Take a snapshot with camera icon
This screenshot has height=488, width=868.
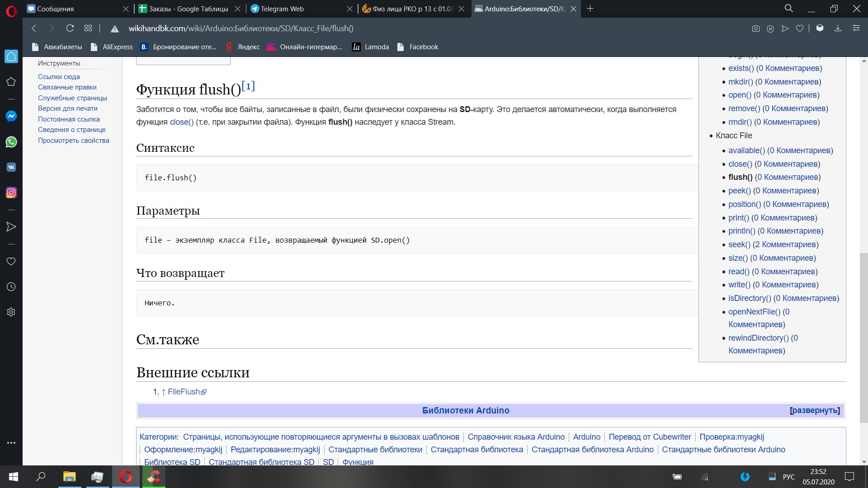point(756,28)
